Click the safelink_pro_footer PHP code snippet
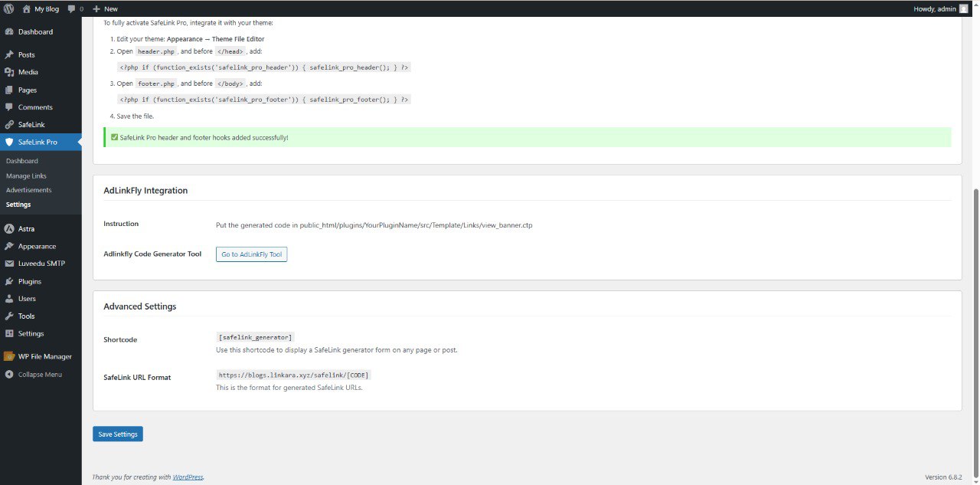Image resolution: width=980 pixels, height=485 pixels. pos(264,100)
